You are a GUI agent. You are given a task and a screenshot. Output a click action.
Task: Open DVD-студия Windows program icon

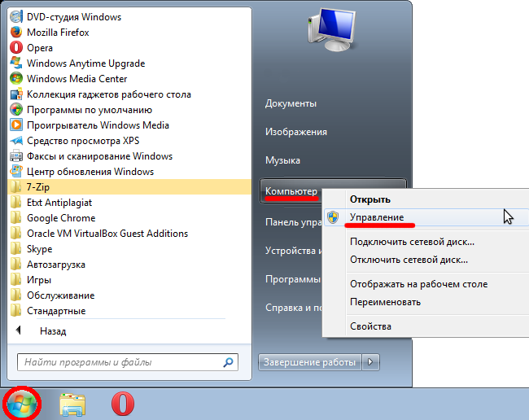point(16,17)
